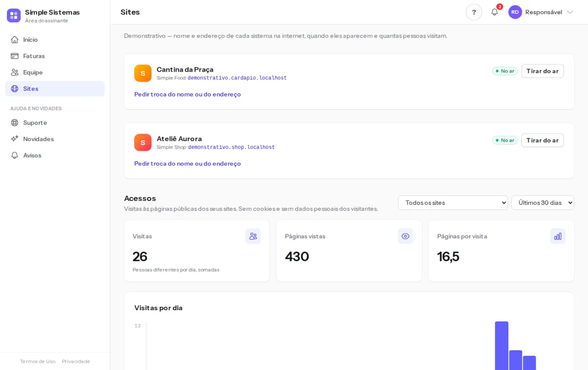The image size is (588, 370).
Task: Click the RD user avatar
Action: pos(515,12)
